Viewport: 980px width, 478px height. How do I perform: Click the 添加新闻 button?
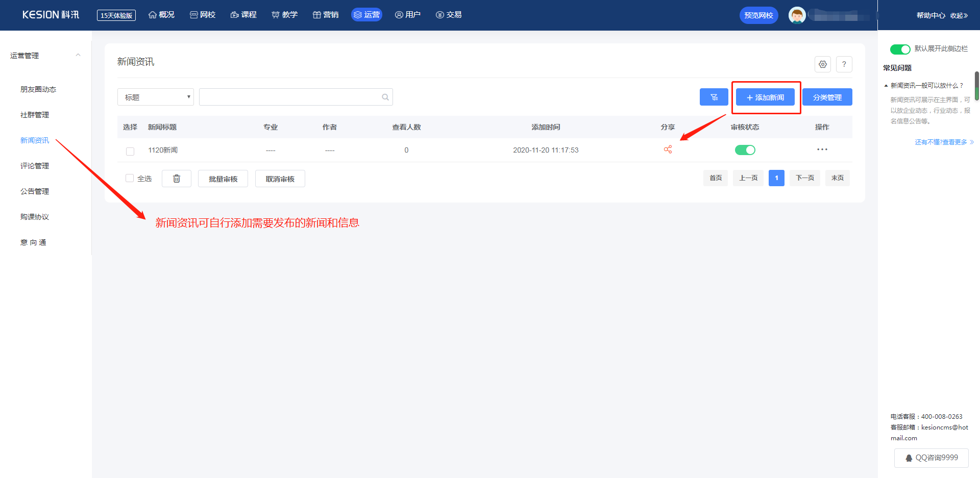765,97
